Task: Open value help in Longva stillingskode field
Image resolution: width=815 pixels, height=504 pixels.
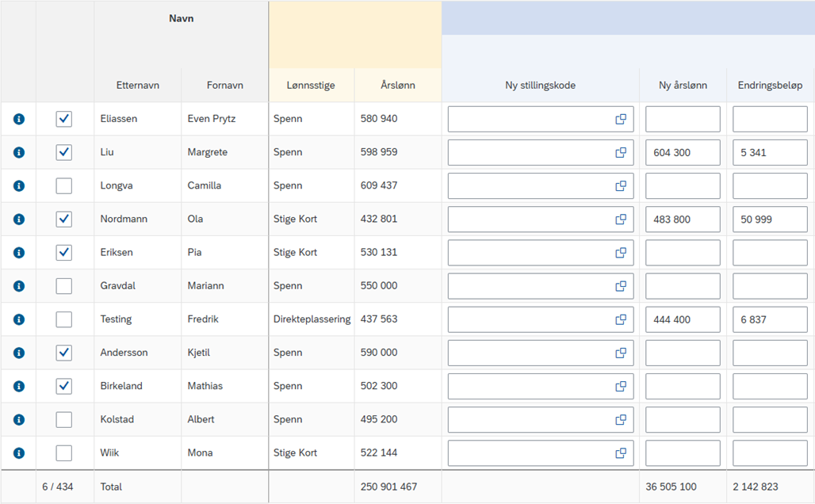Action: click(621, 185)
